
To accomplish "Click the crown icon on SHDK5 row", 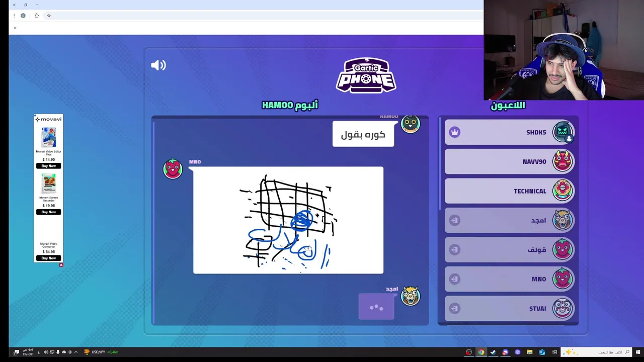I will [455, 132].
